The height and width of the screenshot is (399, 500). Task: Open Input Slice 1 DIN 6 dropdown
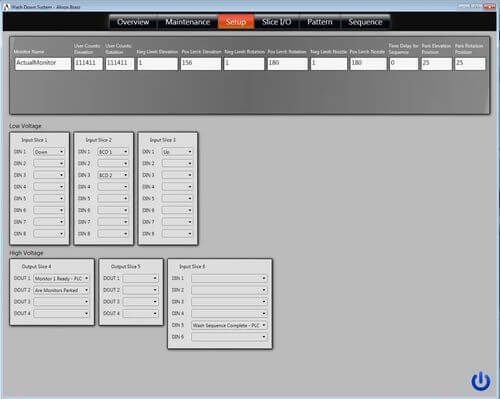tap(49, 210)
